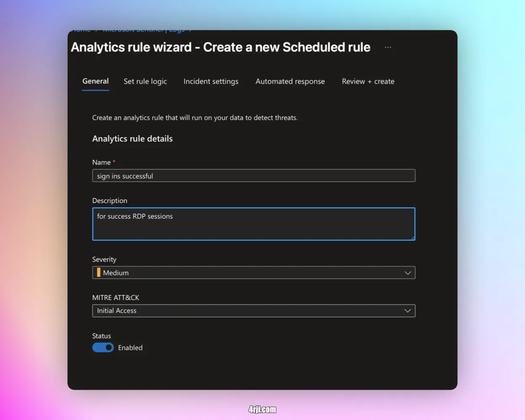Screen dimensions: 525x420
Task: Click the 4rji.com watermark link
Action: [262, 409]
